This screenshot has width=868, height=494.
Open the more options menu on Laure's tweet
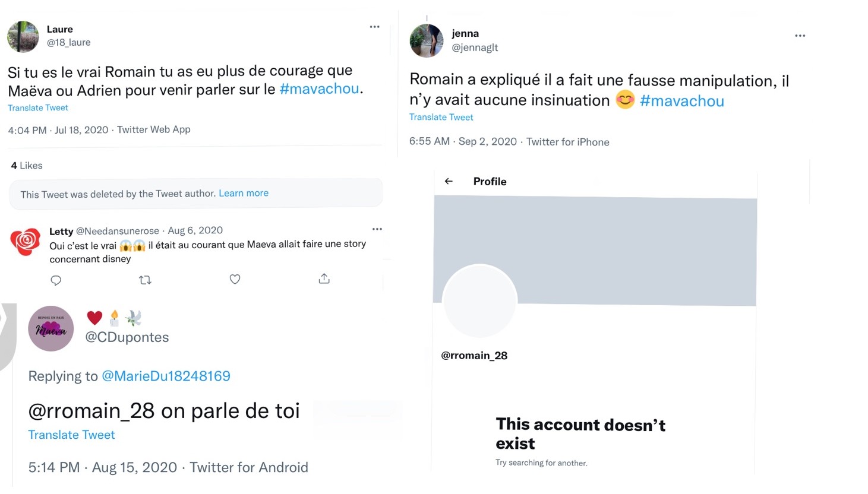[374, 27]
